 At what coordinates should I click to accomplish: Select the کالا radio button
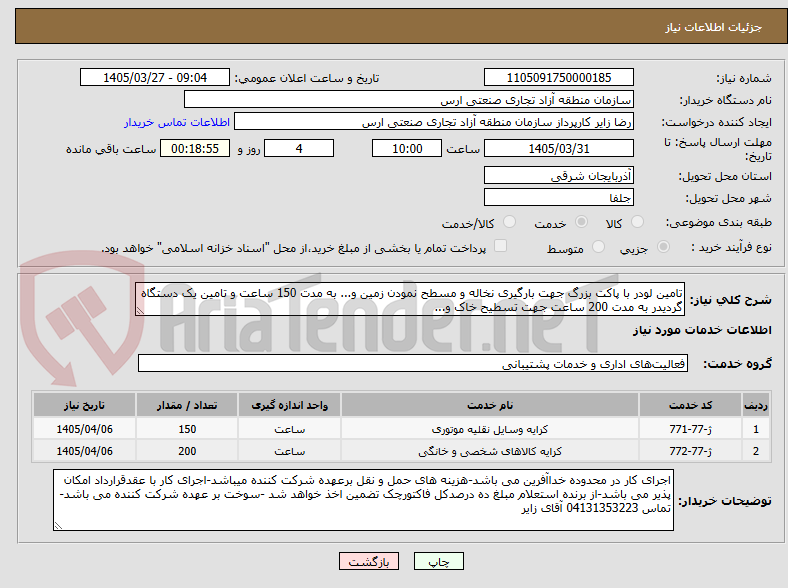coord(637,222)
